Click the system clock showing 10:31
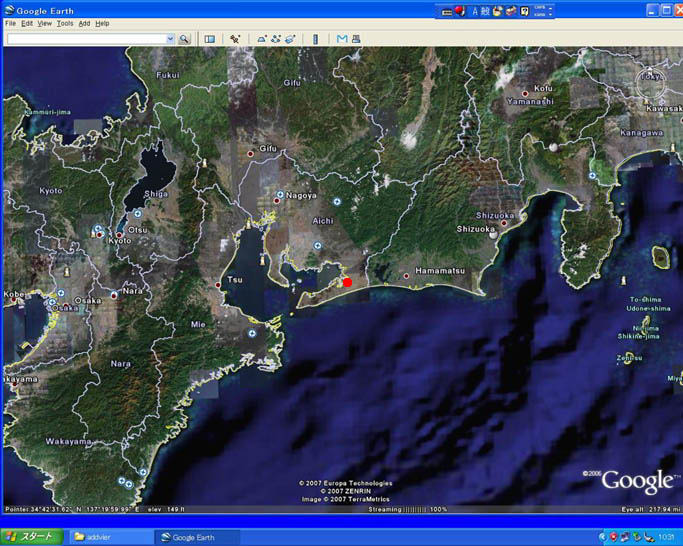This screenshot has height=546, width=683. tap(666, 537)
